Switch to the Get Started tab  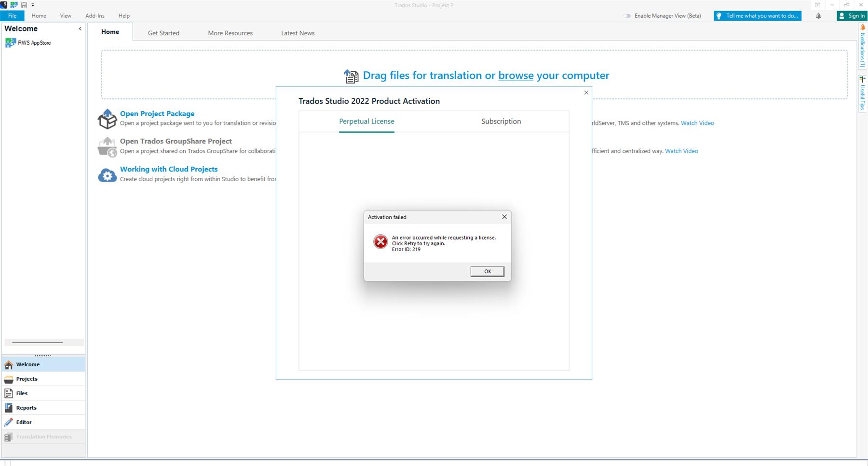(x=163, y=33)
